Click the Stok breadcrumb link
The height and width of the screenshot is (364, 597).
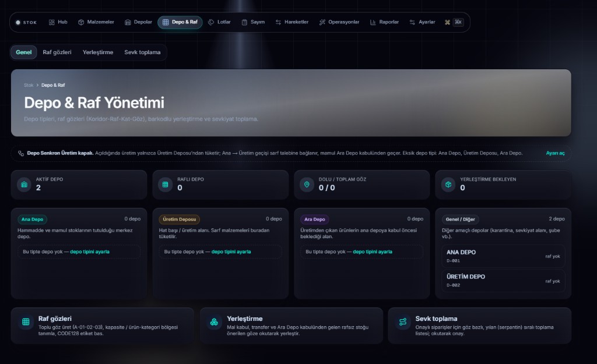[x=29, y=85]
